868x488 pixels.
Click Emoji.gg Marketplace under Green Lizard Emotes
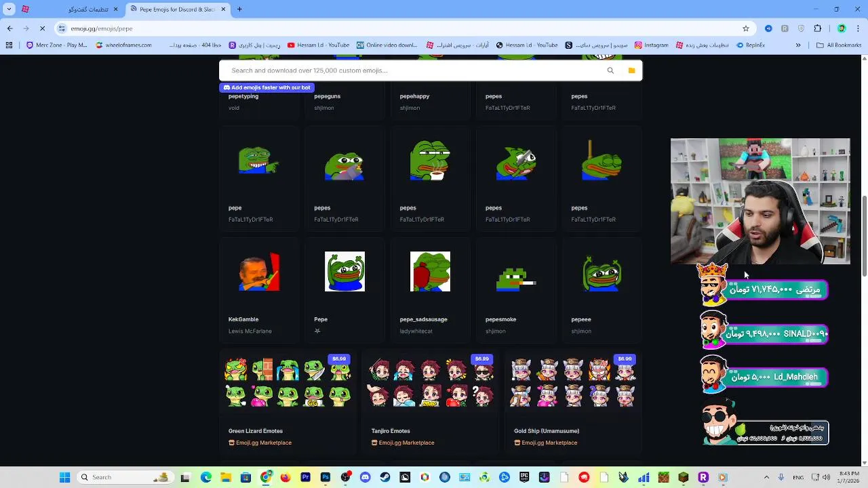(x=260, y=443)
